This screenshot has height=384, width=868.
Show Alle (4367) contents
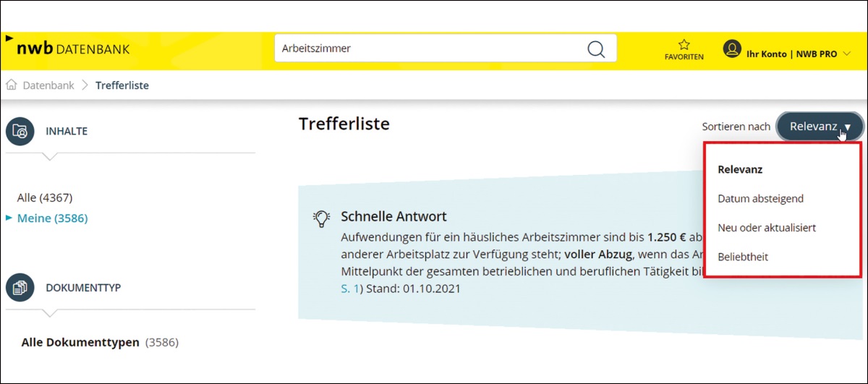[45, 197]
